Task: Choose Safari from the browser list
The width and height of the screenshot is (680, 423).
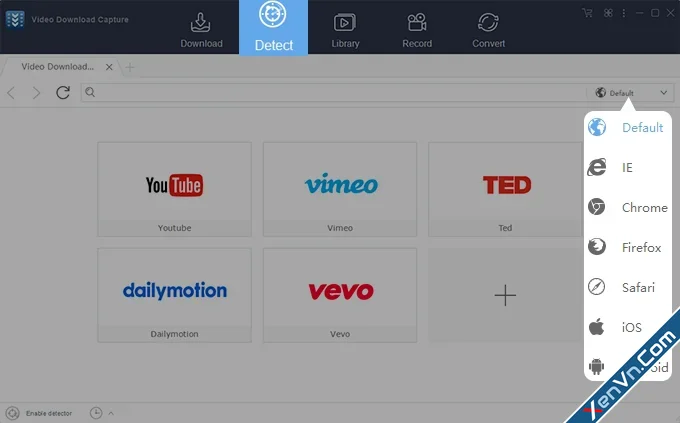Action: (628, 287)
